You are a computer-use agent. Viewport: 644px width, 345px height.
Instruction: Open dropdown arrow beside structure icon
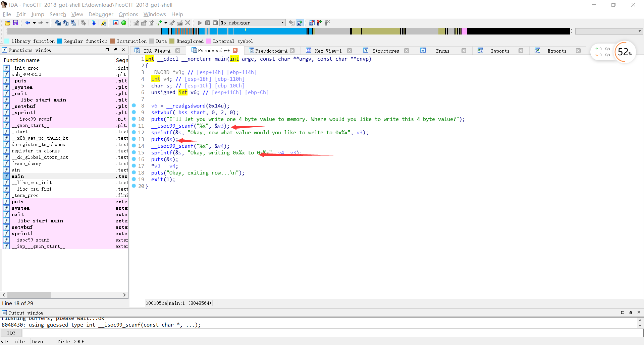click(166, 23)
